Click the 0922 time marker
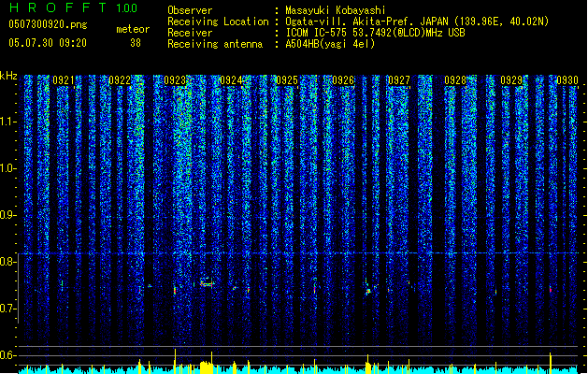Viewport: 588px width, 374px height. pyautogui.click(x=120, y=80)
